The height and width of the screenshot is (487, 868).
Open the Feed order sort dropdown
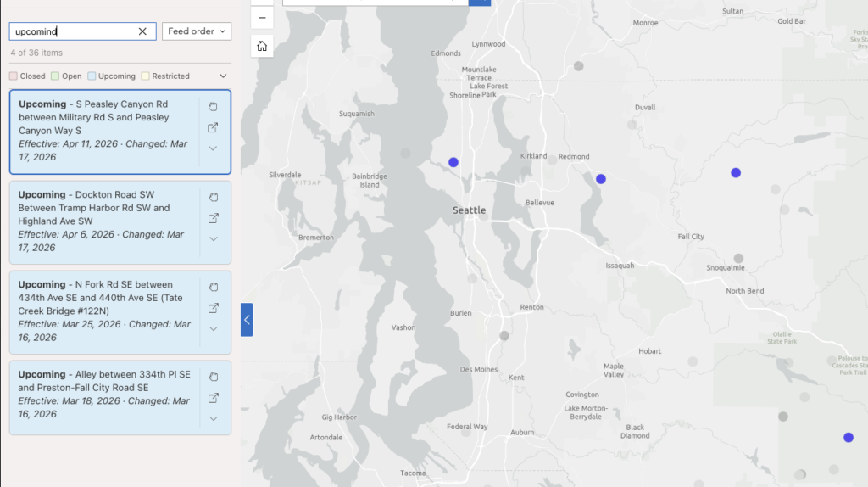(197, 31)
